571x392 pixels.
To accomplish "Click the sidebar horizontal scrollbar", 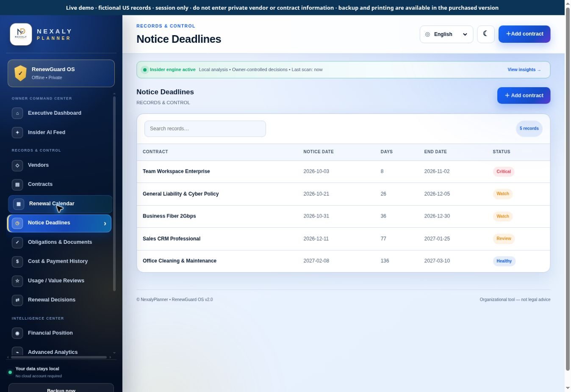I will point(59,357).
